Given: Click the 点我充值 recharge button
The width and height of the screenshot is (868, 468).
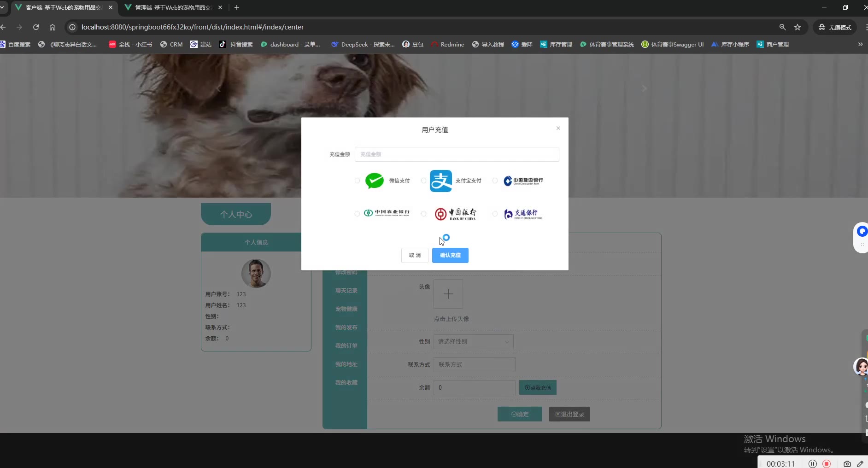Looking at the screenshot, I should click(x=538, y=388).
